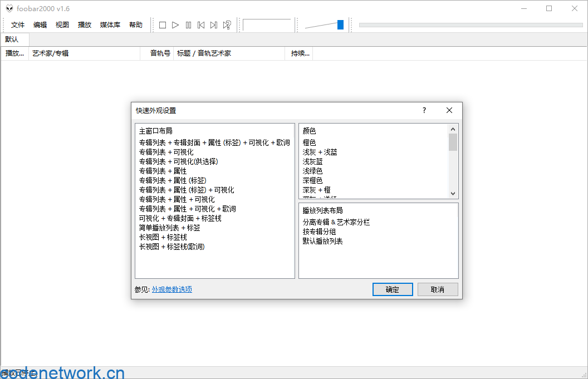Click the Play icon in the toolbar
The image size is (588, 379).
(x=175, y=24)
